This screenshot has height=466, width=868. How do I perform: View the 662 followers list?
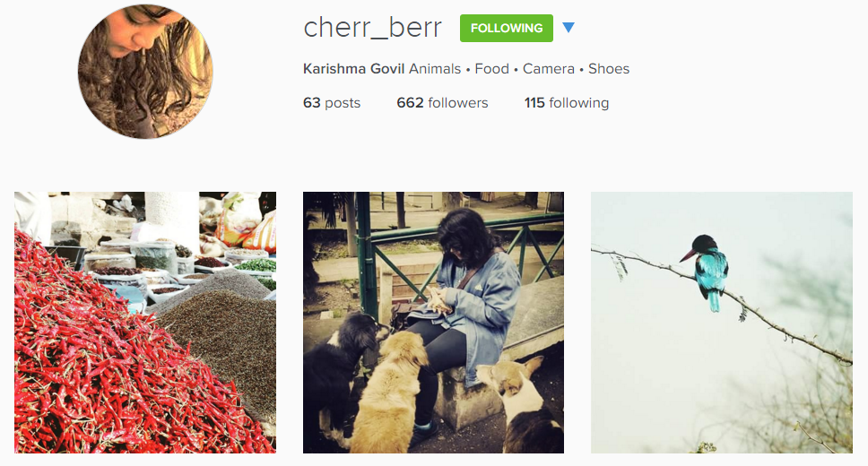[442, 103]
